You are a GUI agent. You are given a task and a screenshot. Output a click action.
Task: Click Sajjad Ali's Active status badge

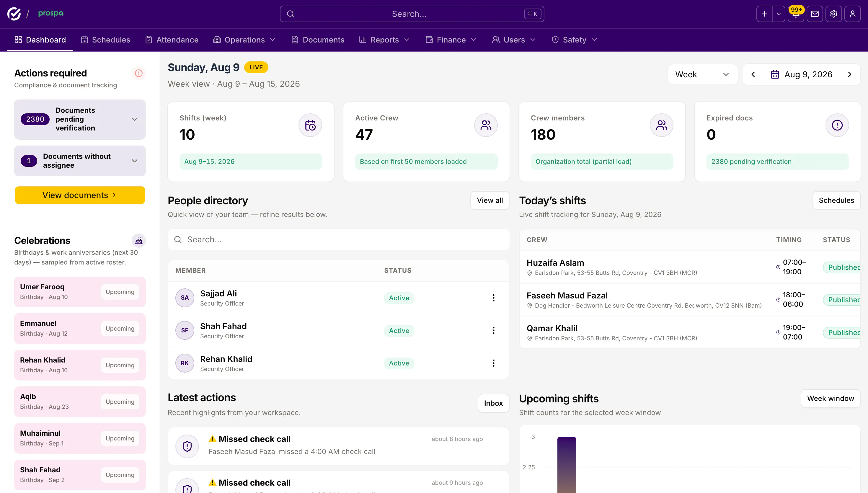[x=399, y=298]
